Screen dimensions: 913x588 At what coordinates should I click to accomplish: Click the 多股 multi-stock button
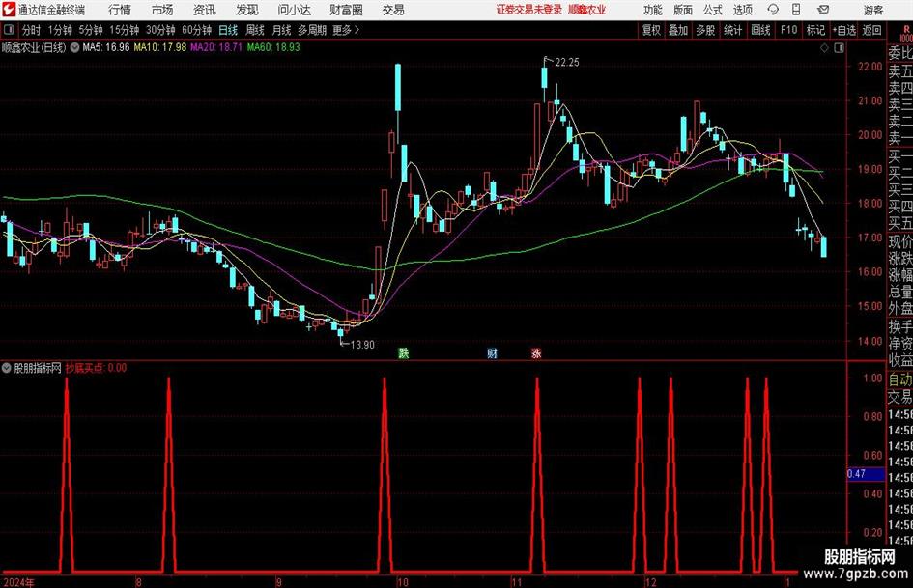click(705, 30)
